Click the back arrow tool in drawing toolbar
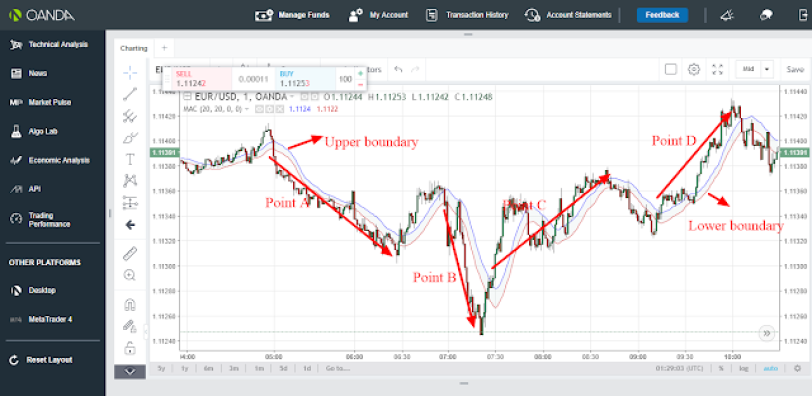Screen dimensions: 812x396 coord(130,225)
